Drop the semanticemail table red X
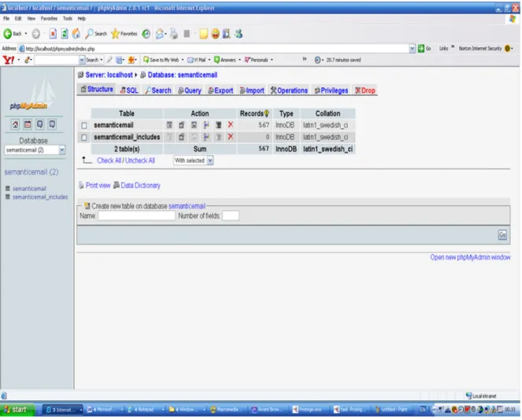 tap(231, 125)
